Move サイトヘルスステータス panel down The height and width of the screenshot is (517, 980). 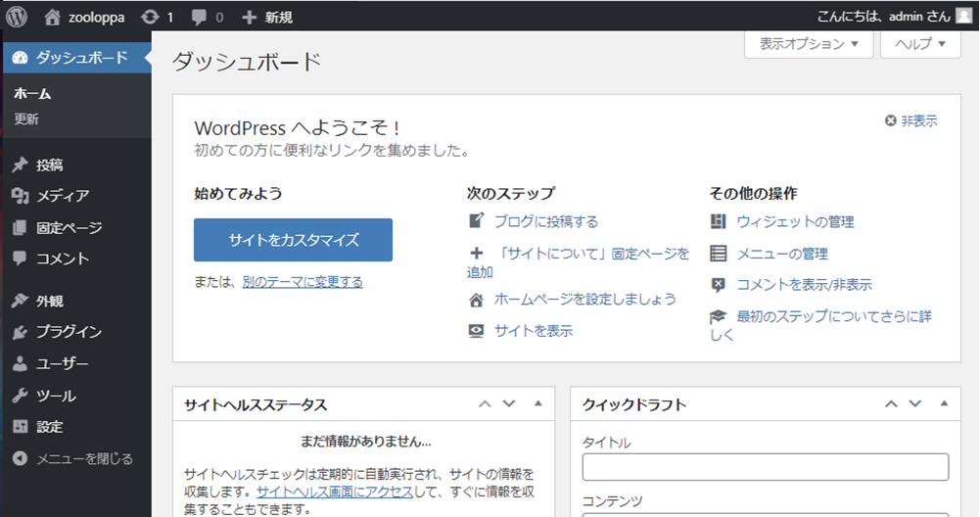pyautogui.click(x=509, y=403)
